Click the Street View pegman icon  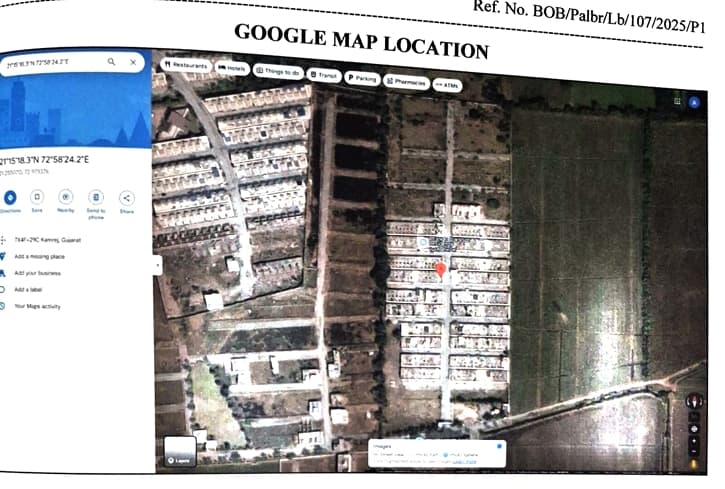click(x=694, y=464)
